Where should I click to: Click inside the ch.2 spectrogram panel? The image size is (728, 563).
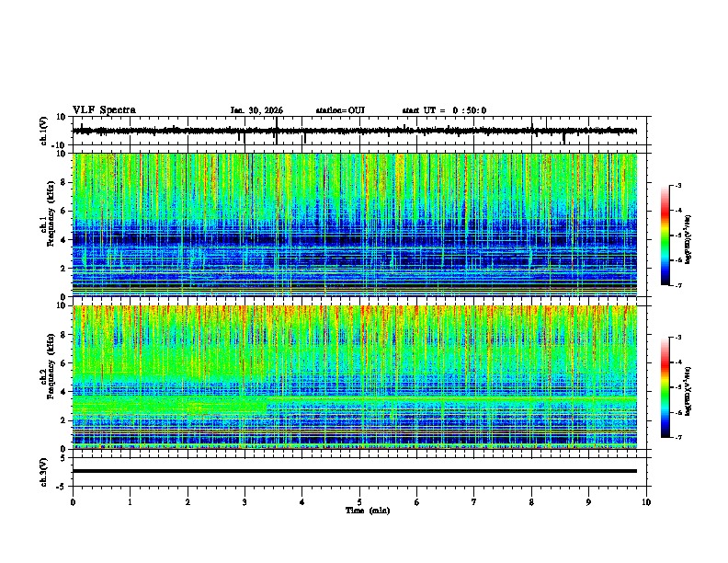tap(355, 377)
